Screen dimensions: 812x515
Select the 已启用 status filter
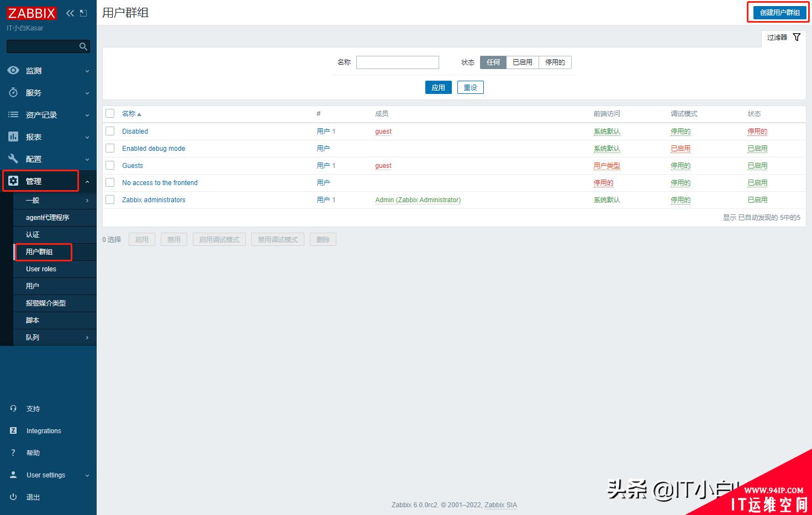523,62
